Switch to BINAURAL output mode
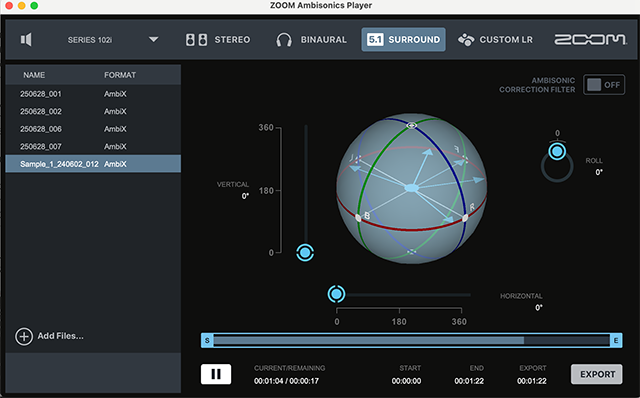The width and height of the screenshot is (640, 398). [311, 40]
